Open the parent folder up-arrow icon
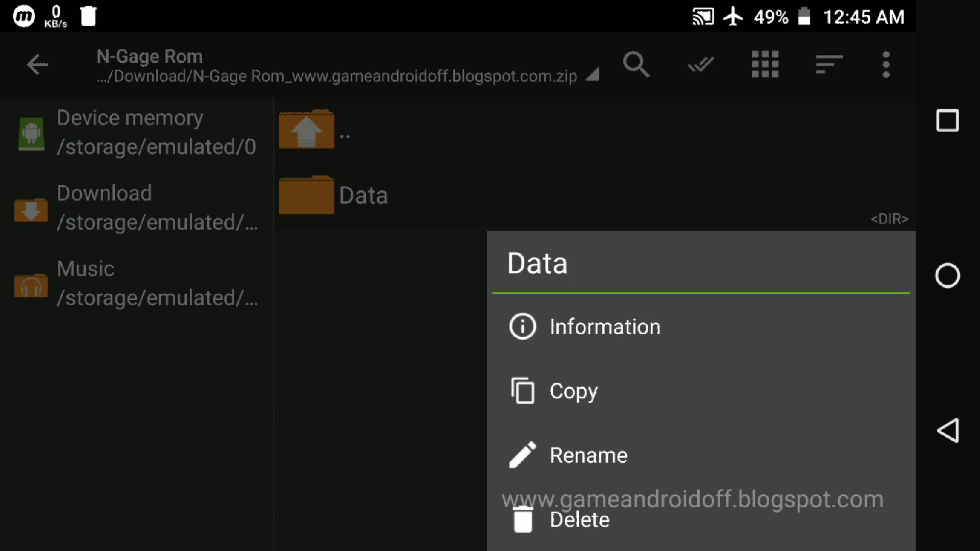Image resolution: width=980 pixels, height=551 pixels. pos(306,130)
